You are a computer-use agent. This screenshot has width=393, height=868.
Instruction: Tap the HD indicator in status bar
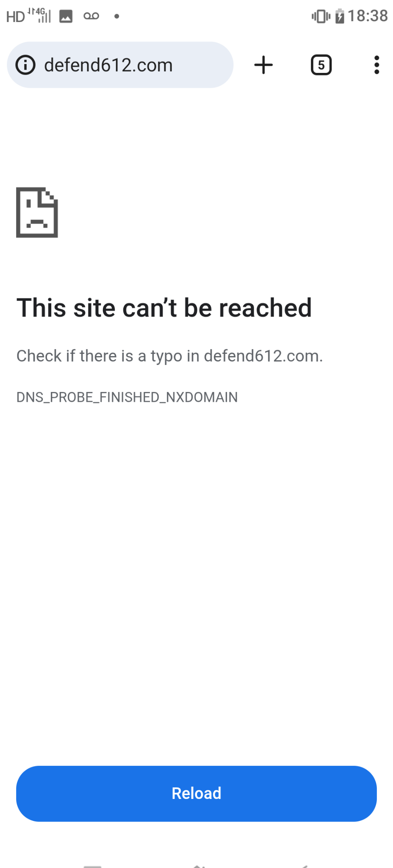click(x=16, y=17)
